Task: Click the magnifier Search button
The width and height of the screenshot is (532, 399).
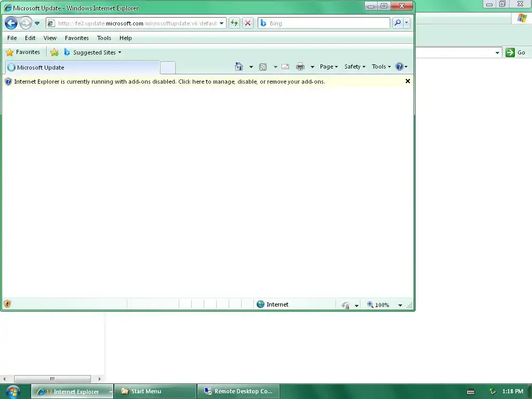Action: pos(397,23)
